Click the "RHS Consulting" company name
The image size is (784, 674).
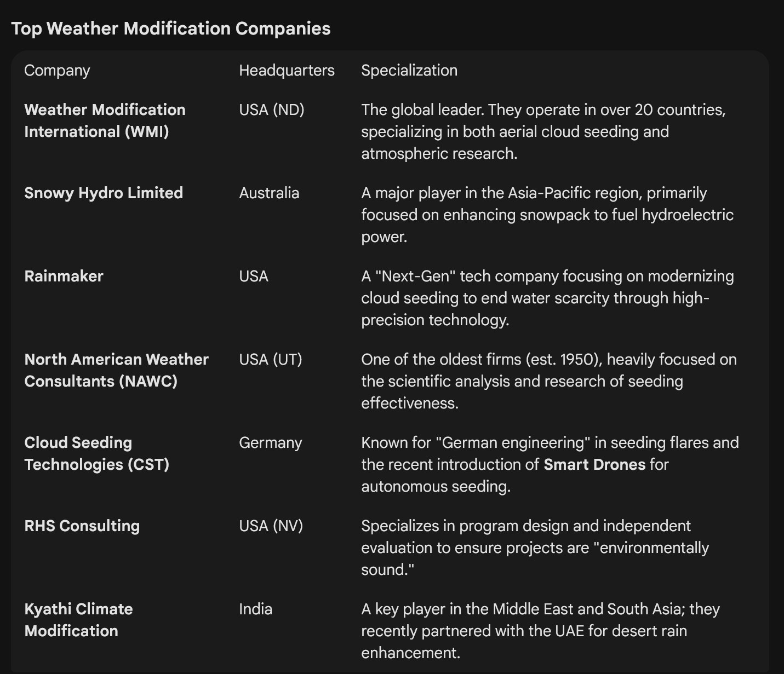[x=82, y=526]
